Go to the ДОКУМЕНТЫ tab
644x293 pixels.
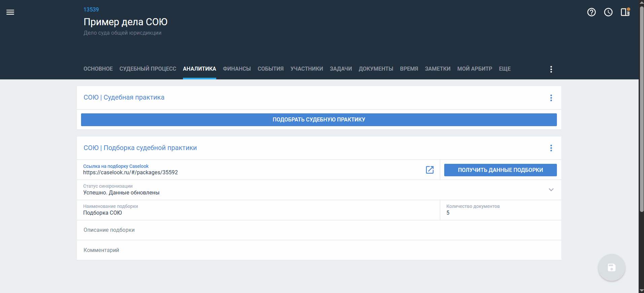[376, 69]
